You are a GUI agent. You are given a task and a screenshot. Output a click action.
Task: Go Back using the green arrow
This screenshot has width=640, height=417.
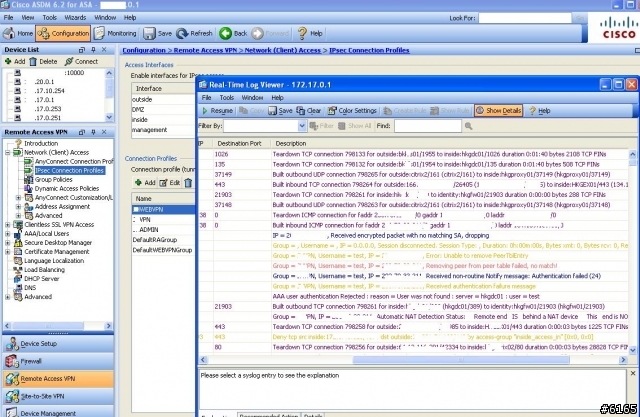tap(233, 33)
